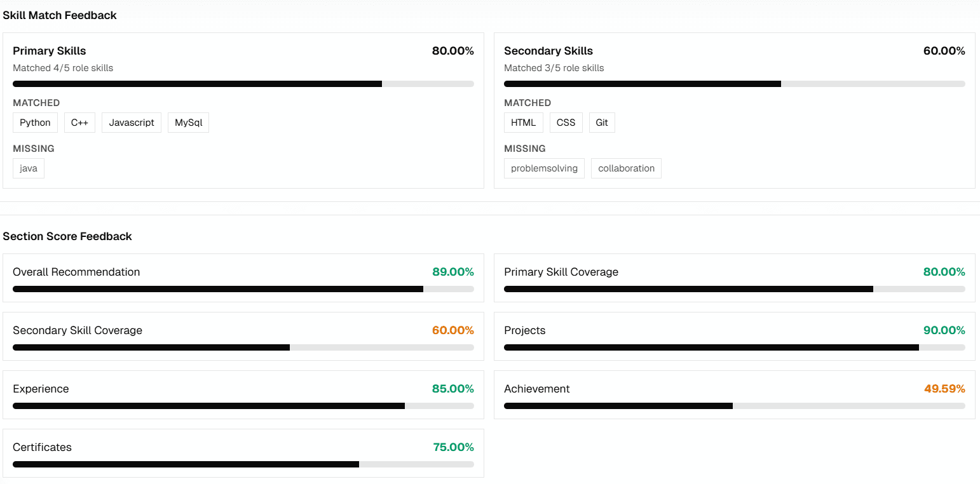The height and width of the screenshot is (484, 980).
Task: Click the Skill Match Feedback heading
Action: pos(60,15)
